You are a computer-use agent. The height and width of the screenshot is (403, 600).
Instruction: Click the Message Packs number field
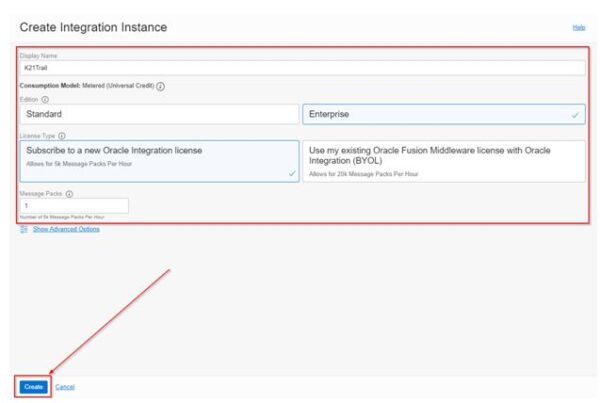74,206
